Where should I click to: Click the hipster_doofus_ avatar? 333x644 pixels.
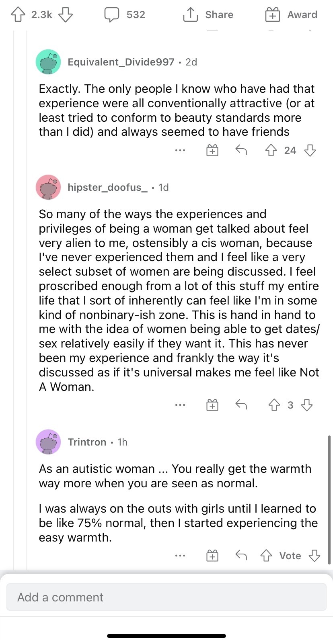coord(48,187)
